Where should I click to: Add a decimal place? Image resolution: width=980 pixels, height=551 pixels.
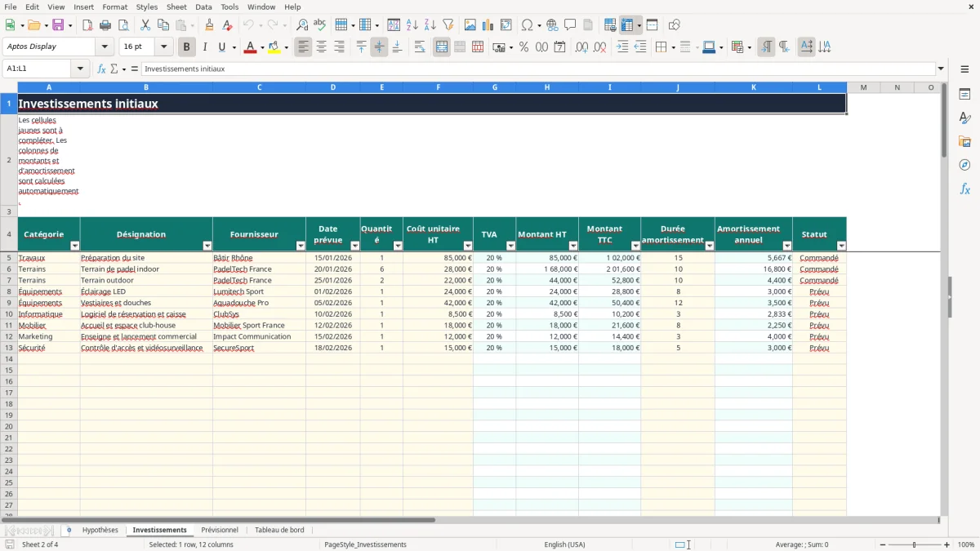coord(581,47)
